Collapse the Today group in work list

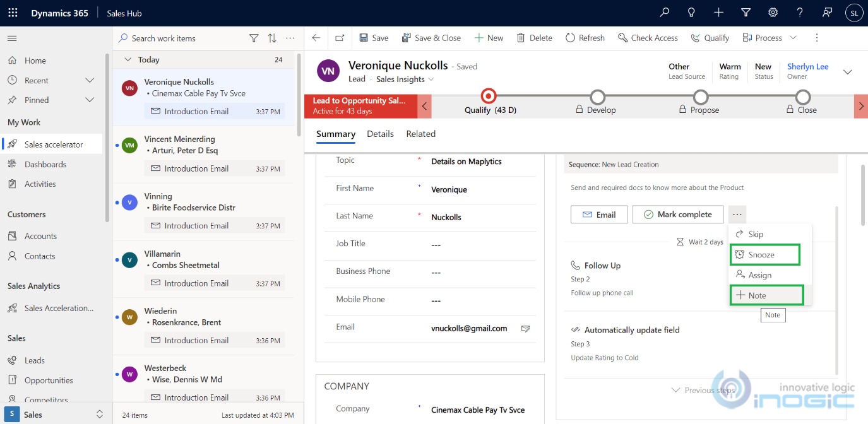[128, 60]
